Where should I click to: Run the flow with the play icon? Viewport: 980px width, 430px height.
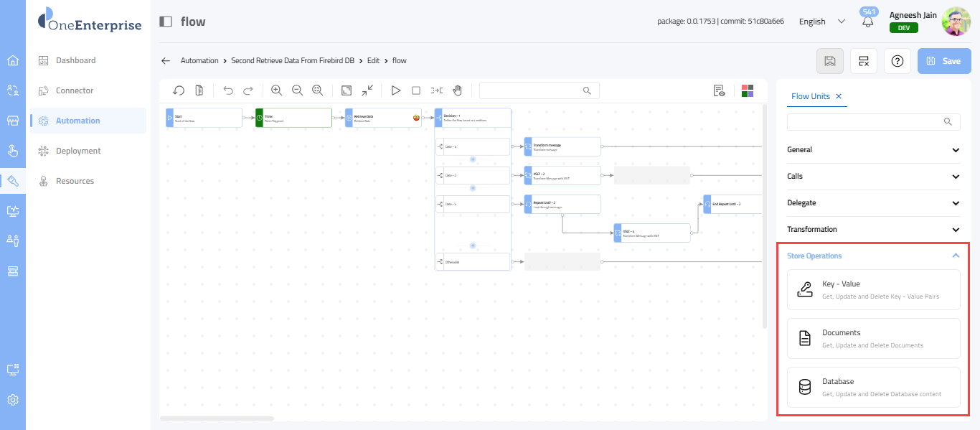tap(395, 90)
